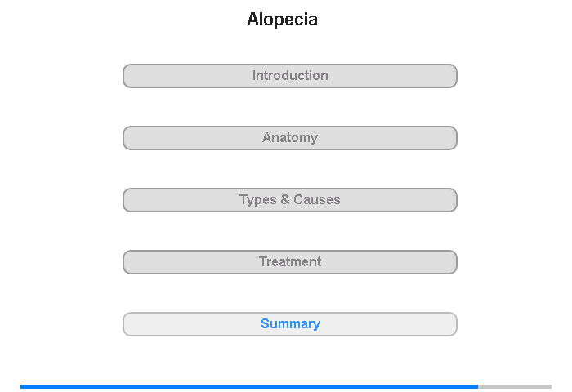Open the highlighted Summary section
The width and height of the screenshot is (572, 392).
(290, 324)
